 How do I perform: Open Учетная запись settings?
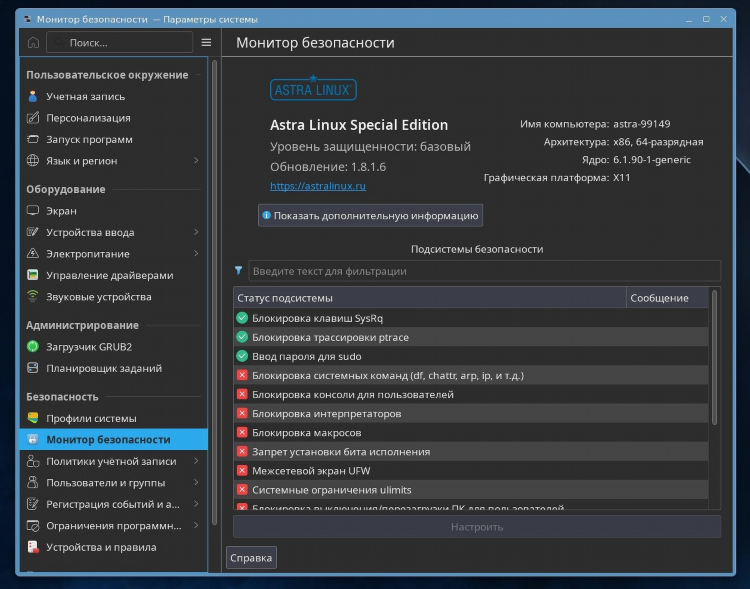click(x=114, y=97)
